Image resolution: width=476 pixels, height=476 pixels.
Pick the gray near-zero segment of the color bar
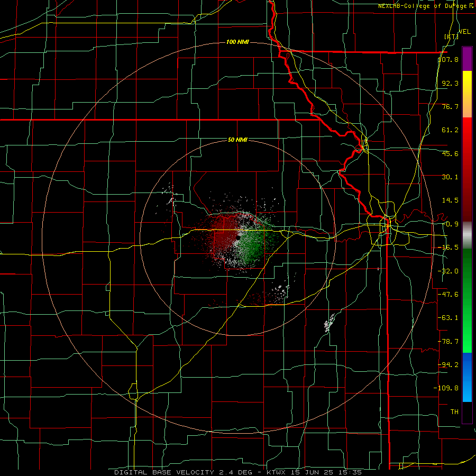(467, 235)
